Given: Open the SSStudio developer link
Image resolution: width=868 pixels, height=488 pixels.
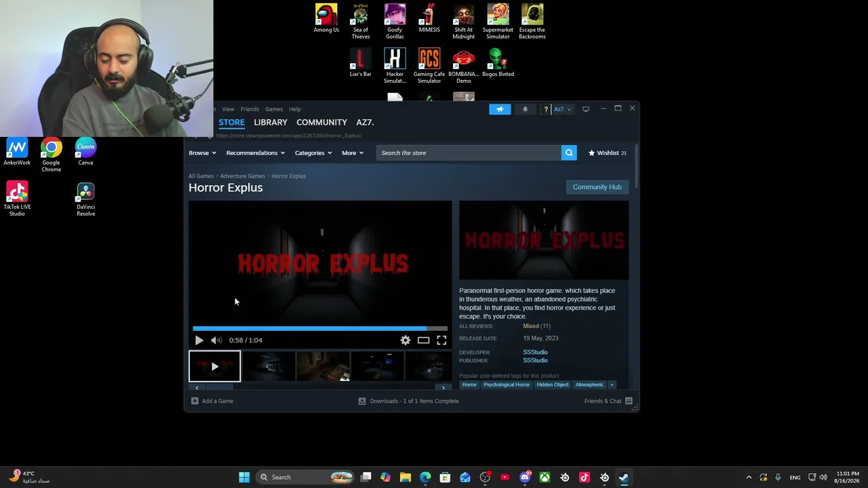Looking at the screenshot, I should 535,352.
